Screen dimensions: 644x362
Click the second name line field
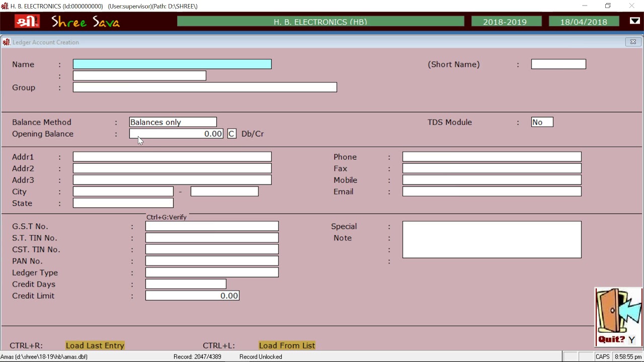coord(139,76)
